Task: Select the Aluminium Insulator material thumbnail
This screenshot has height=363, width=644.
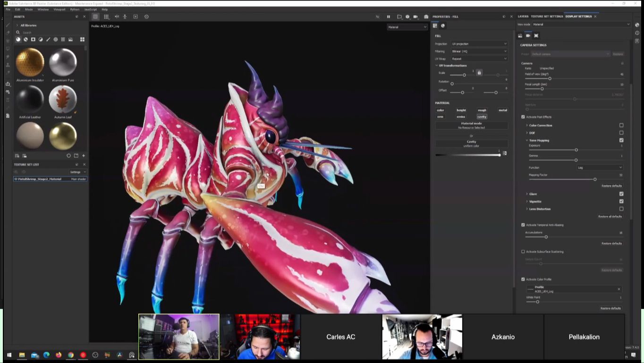Action: coord(30,62)
